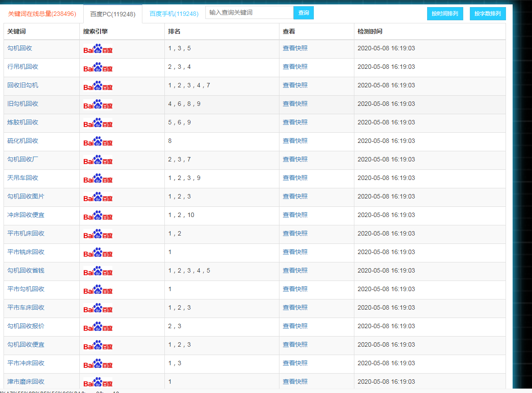View snapshot for 津市磨床回收 row
The height and width of the screenshot is (393, 532).
[x=295, y=382]
